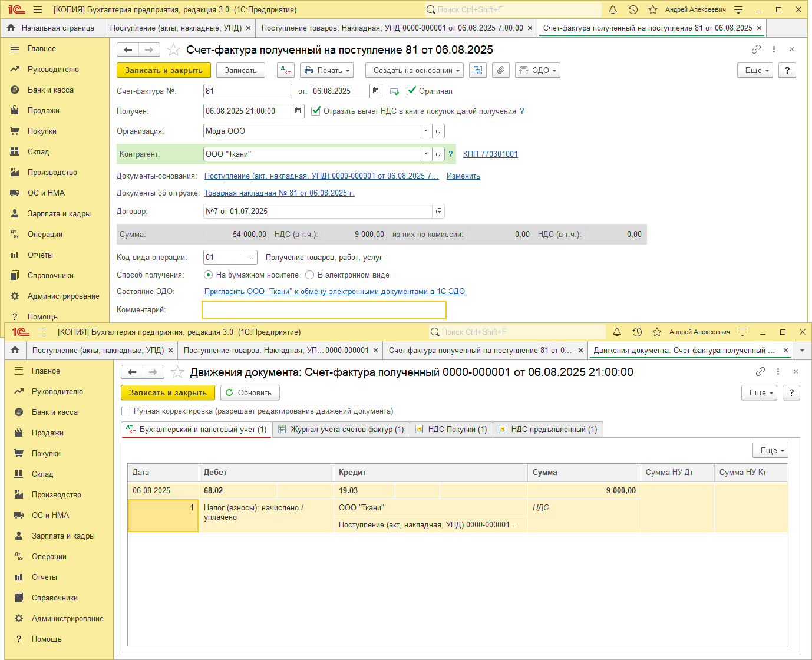
Task: Go back with the left arrow on the Счет-фактура form
Action: point(128,50)
